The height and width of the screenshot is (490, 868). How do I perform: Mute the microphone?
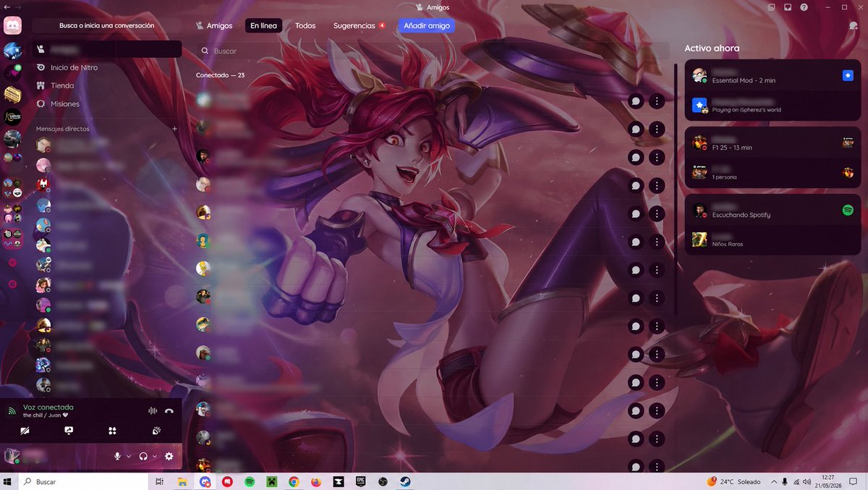click(x=117, y=456)
